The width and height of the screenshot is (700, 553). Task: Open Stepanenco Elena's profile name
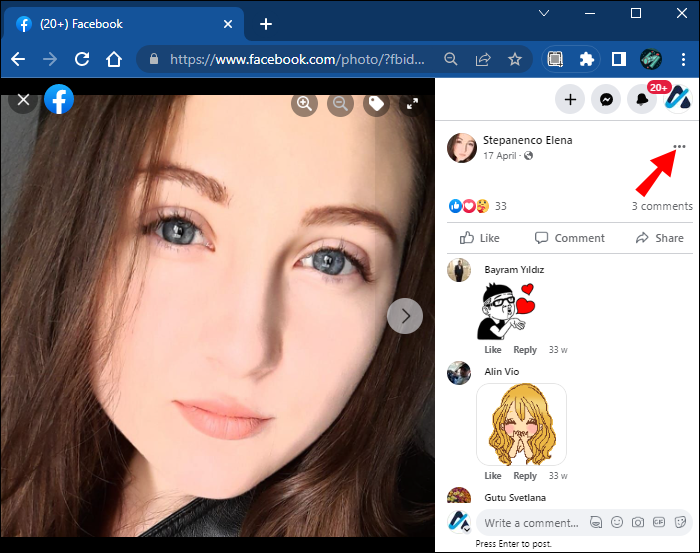(x=527, y=140)
